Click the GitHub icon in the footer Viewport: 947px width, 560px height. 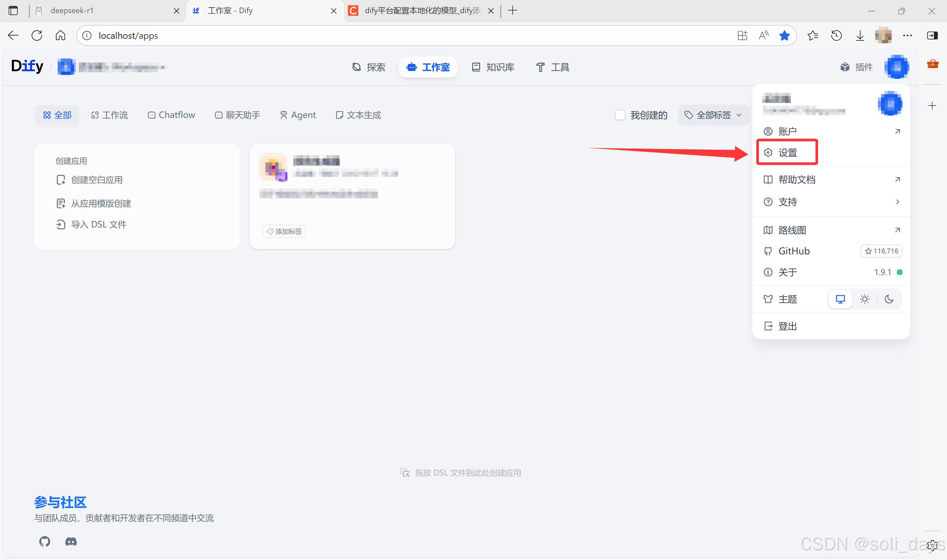pos(44,542)
